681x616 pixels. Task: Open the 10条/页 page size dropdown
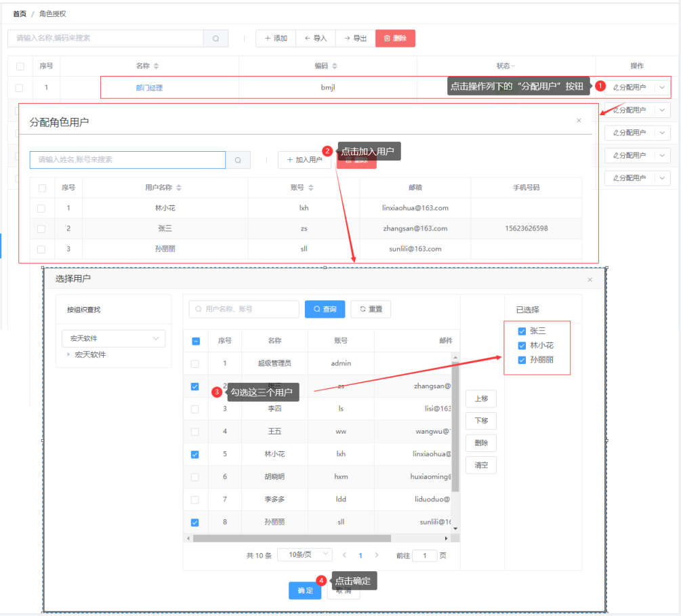(305, 555)
